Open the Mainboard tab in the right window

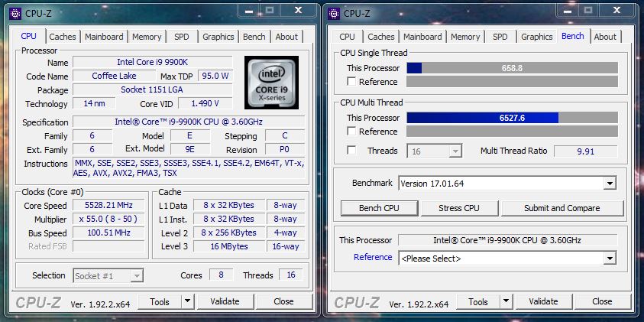[x=422, y=37]
